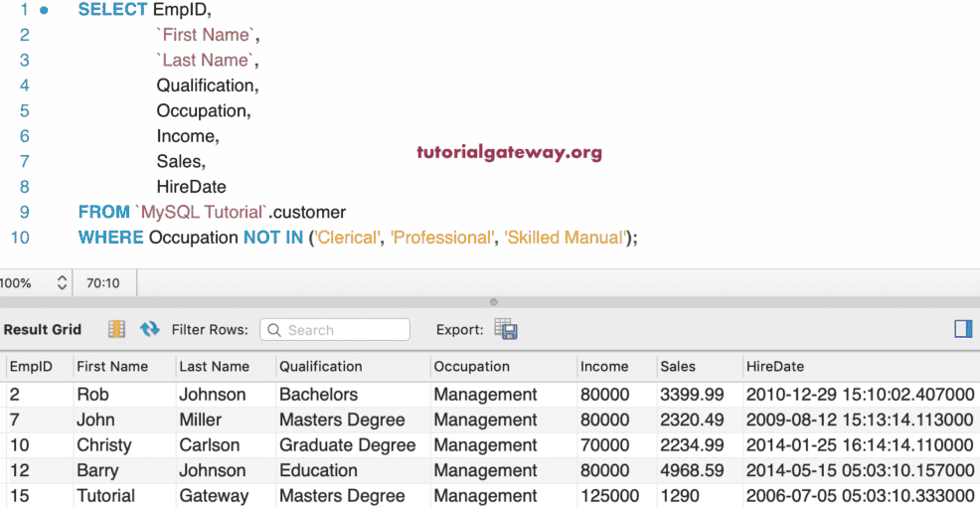The width and height of the screenshot is (980, 508).
Task: Click the WHERE keyword on line 10
Action: point(110,238)
